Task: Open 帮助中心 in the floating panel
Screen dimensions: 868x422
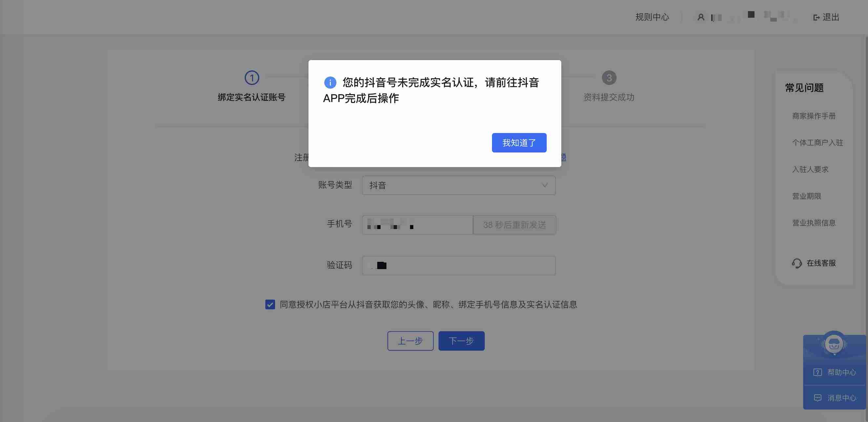Action: pyautogui.click(x=842, y=372)
